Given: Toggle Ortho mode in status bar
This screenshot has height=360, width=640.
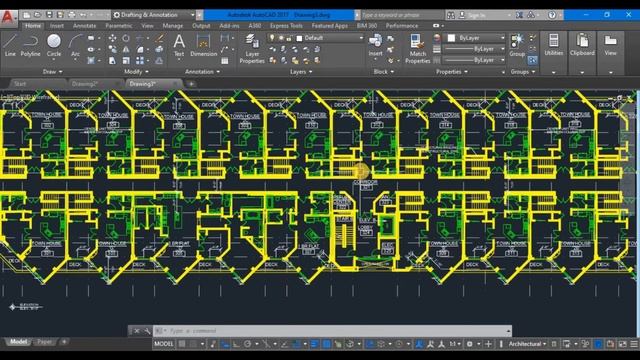Looking at the screenshot, I should click(x=236, y=344).
